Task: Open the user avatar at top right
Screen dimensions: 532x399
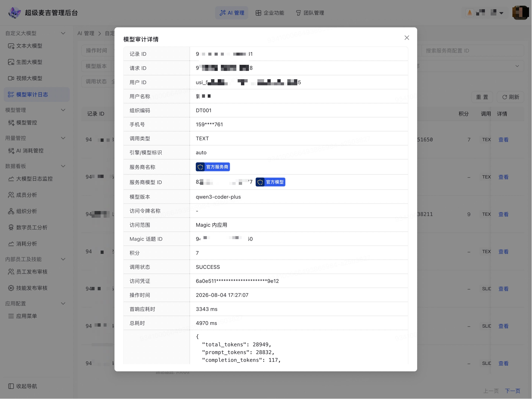Action: coord(520,13)
